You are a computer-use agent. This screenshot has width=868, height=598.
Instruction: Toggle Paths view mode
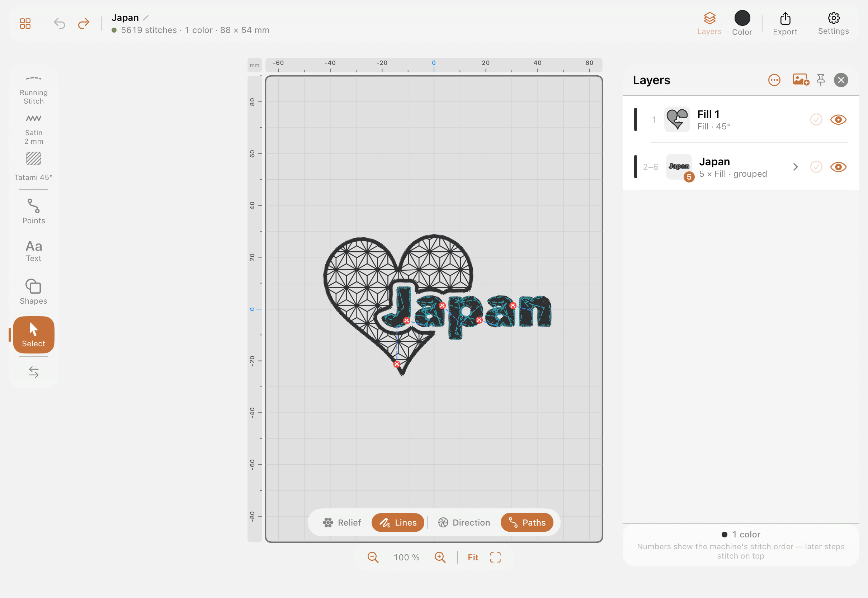[x=527, y=522]
